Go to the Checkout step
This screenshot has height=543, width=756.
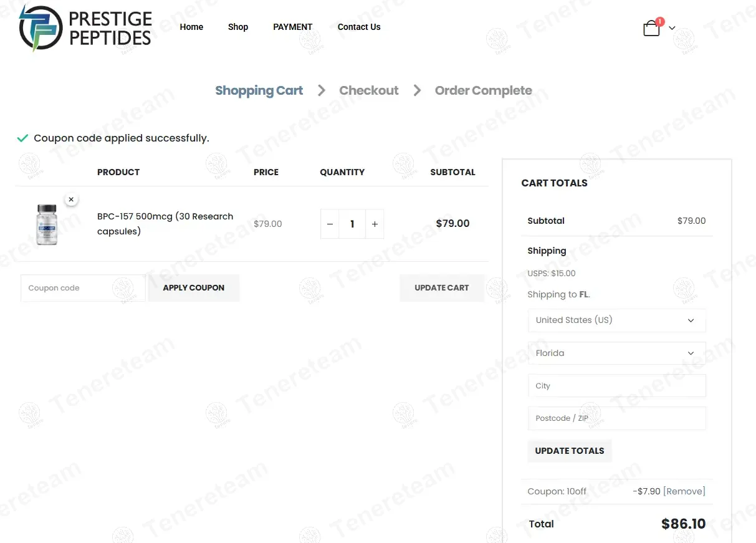[x=369, y=90]
